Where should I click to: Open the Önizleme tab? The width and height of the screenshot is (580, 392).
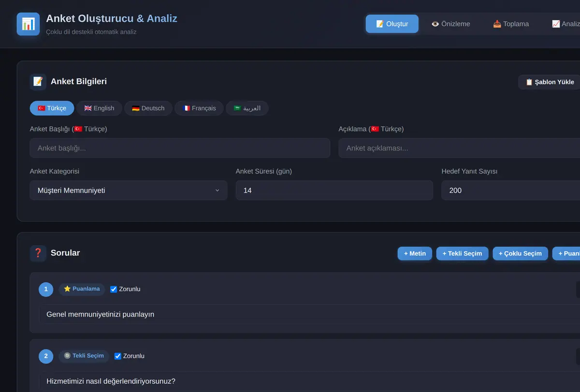pyautogui.click(x=450, y=24)
